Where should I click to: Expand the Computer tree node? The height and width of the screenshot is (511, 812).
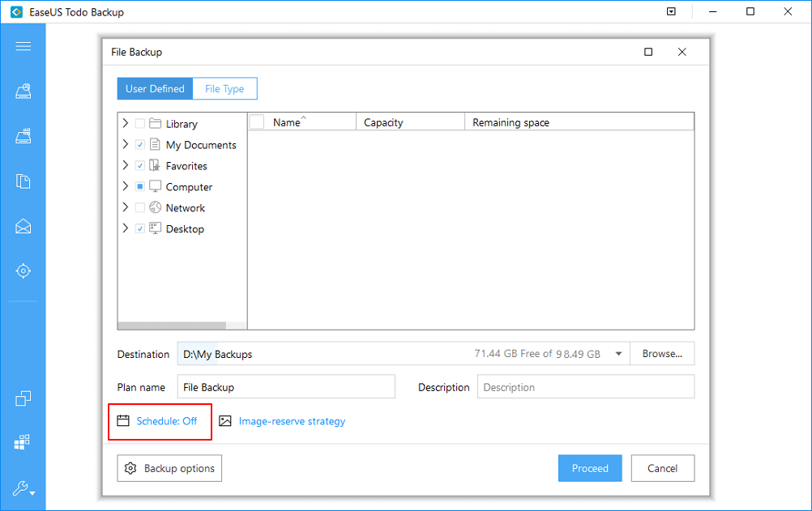pyautogui.click(x=126, y=186)
